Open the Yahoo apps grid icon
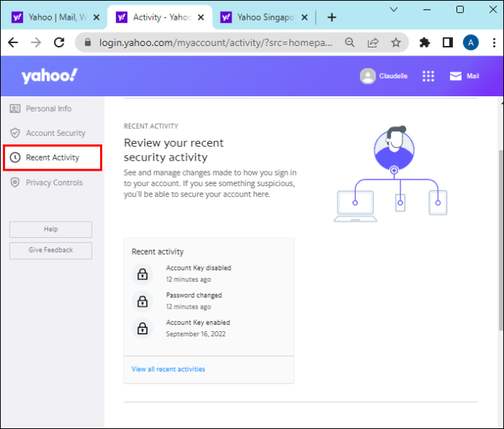Screen dimensions: 504x429 coord(428,76)
